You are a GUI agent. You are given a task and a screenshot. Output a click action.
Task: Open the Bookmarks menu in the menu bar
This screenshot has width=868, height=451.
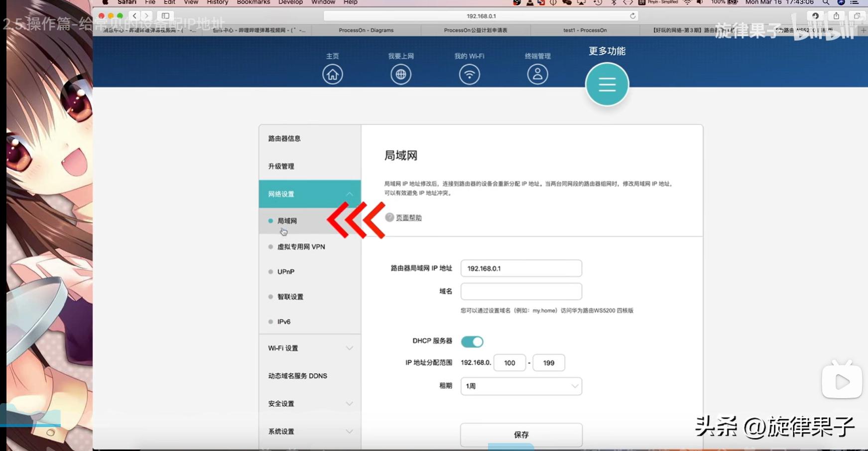tap(253, 2)
